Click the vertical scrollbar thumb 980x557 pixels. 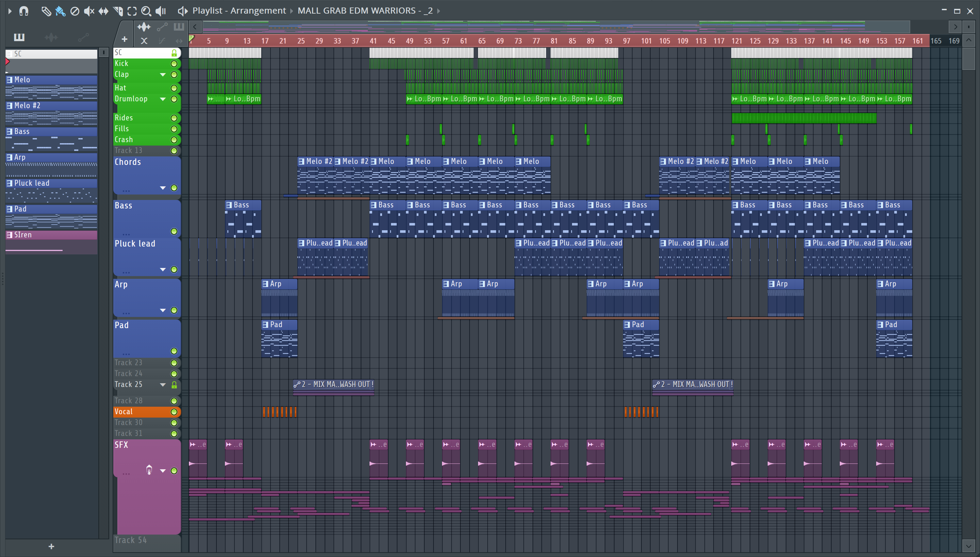click(968, 58)
